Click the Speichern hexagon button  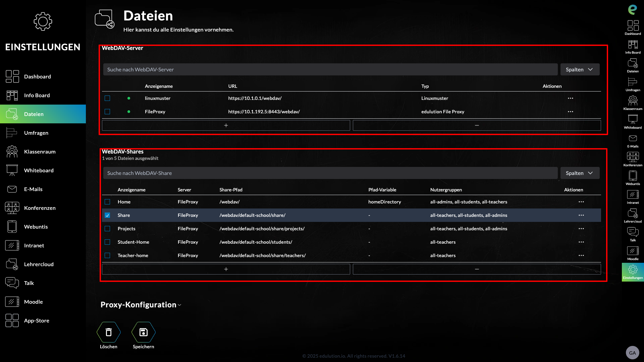(143, 332)
